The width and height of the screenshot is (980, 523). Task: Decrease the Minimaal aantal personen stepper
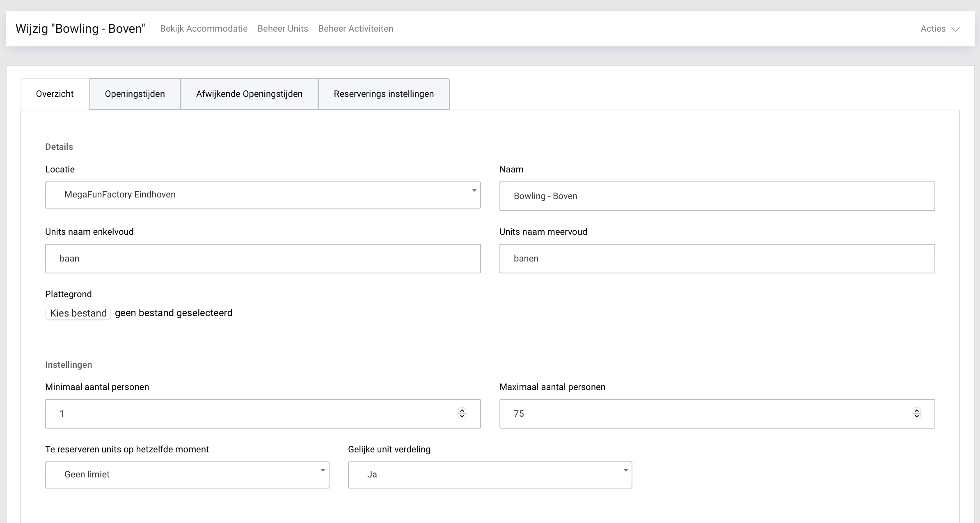tap(462, 416)
